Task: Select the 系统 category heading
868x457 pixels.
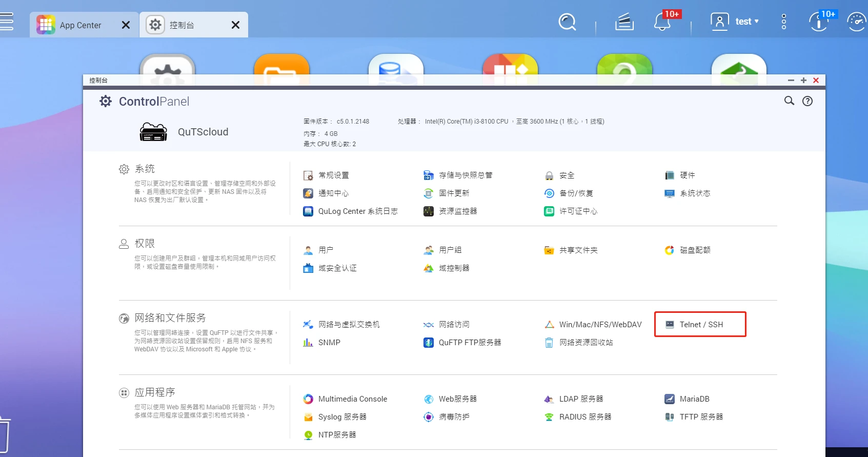Action: click(145, 169)
